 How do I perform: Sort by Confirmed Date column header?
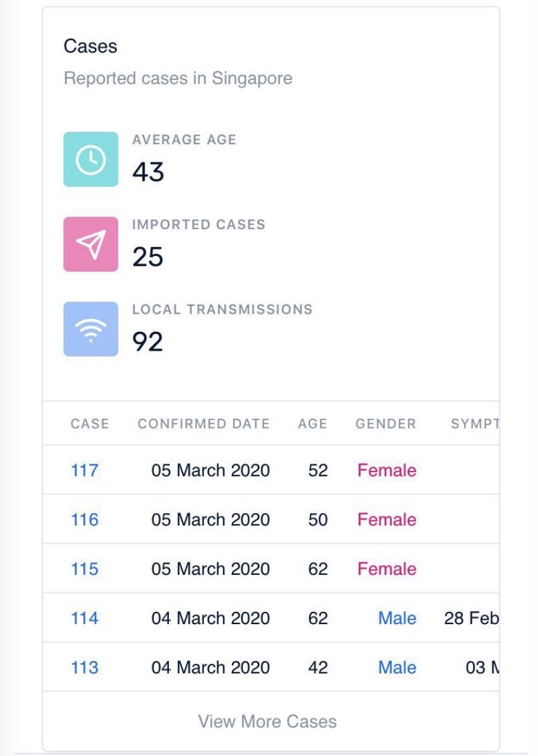[203, 424]
